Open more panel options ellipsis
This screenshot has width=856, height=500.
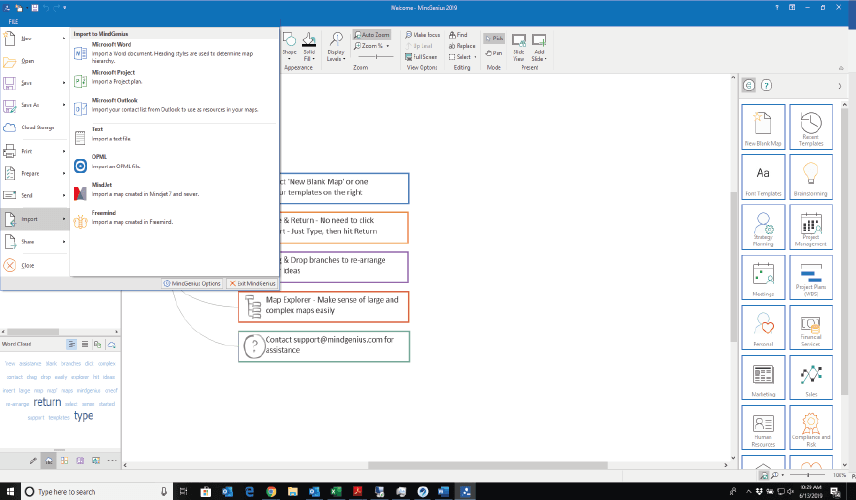(x=112, y=461)
